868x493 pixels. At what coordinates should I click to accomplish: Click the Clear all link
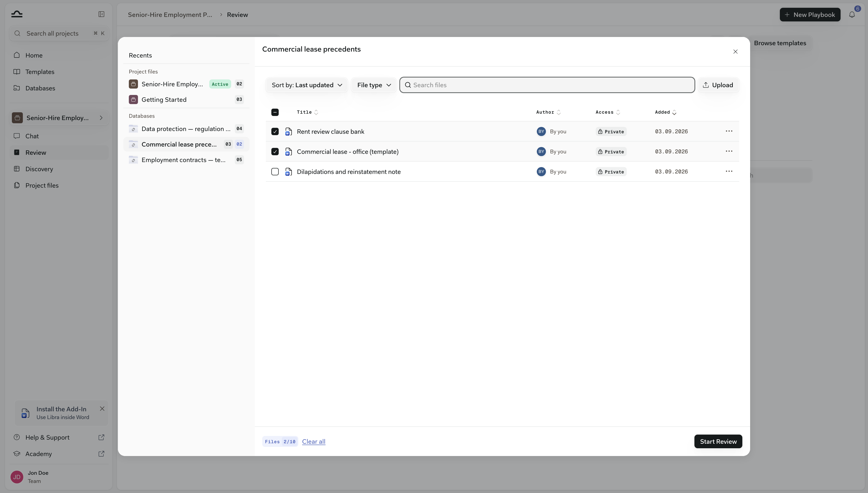pyautogui.click(x=313, y=442)
